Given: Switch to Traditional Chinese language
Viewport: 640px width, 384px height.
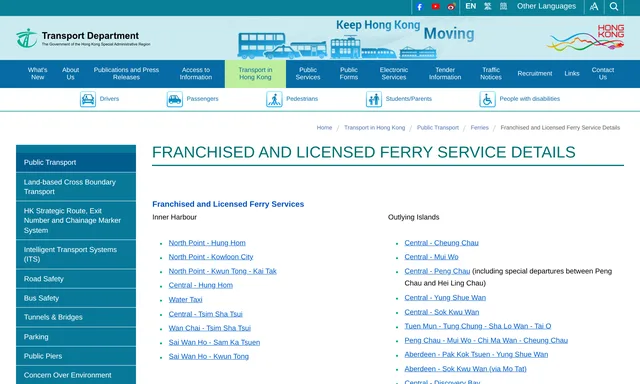Looking at the screenshot, I should click(488, 7).
